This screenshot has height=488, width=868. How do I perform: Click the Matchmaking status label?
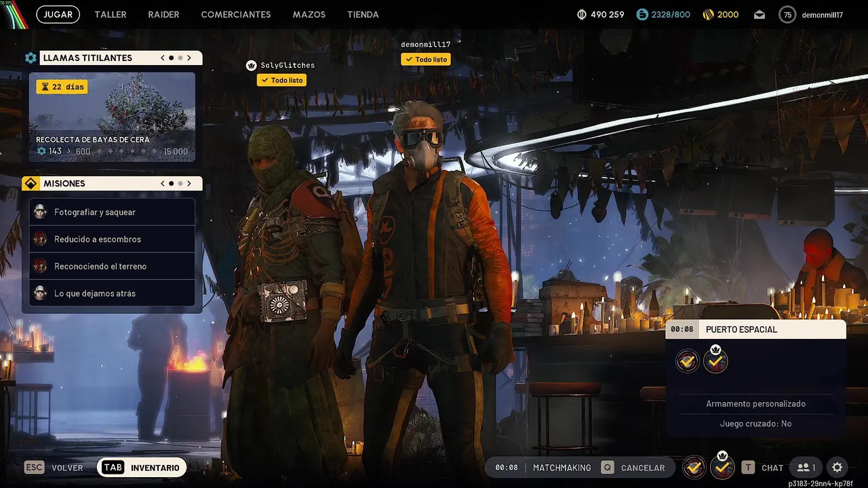[x=562, y=468]
